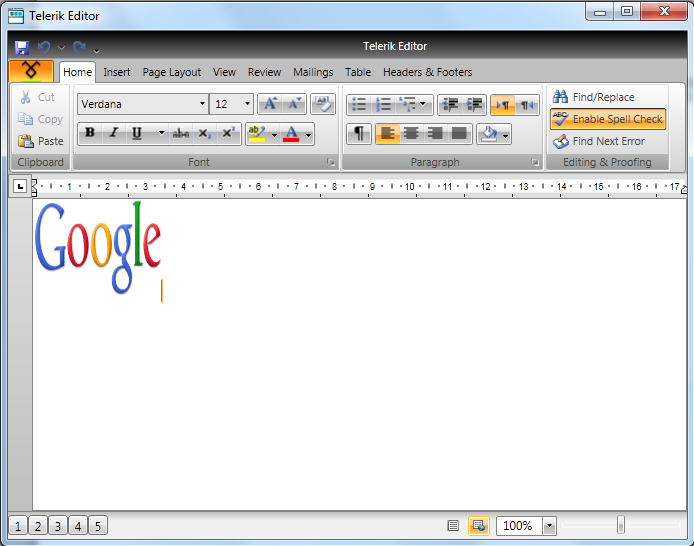The width and height of the screenshot is (694, 546).
Task: Click the Undo arrow icon
Action: [44, 47]
